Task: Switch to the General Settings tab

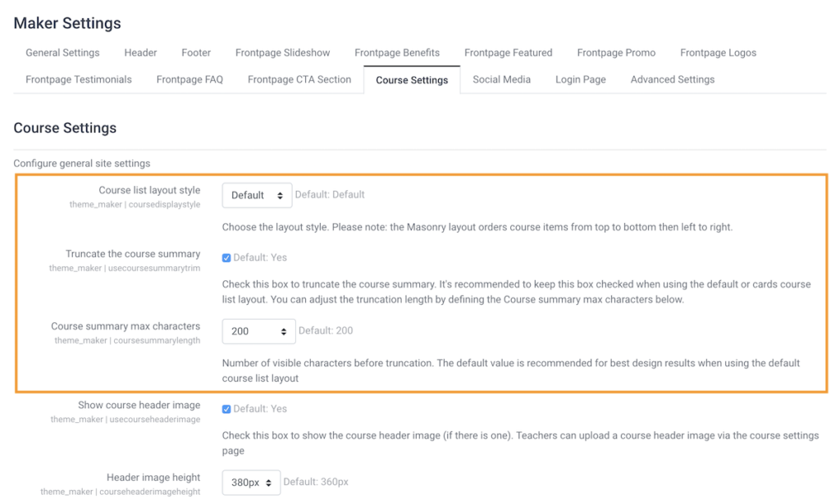Action: pyautogui.click(x=62, y=52)
